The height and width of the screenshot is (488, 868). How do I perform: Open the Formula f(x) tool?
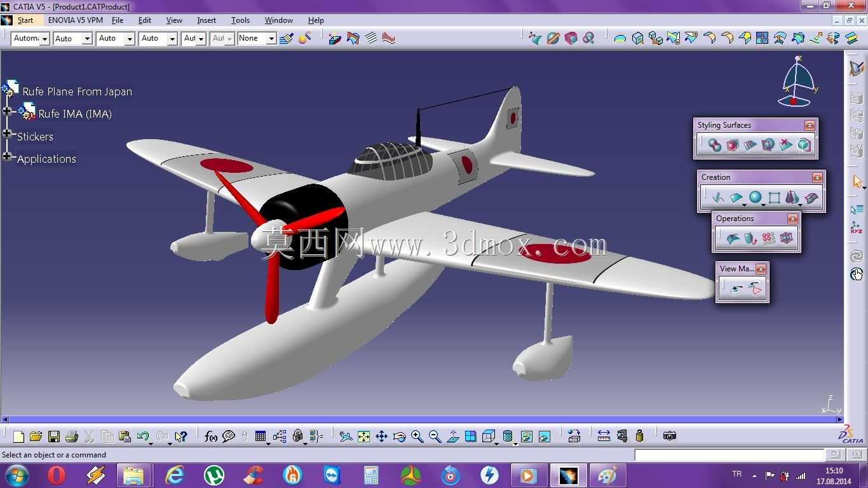211,437
